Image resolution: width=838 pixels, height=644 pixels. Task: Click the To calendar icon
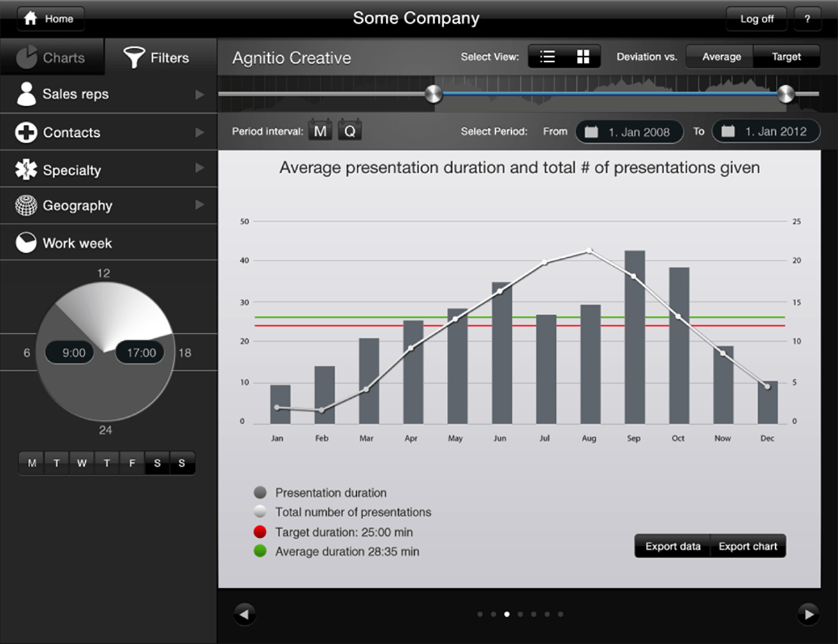(728, 131)
